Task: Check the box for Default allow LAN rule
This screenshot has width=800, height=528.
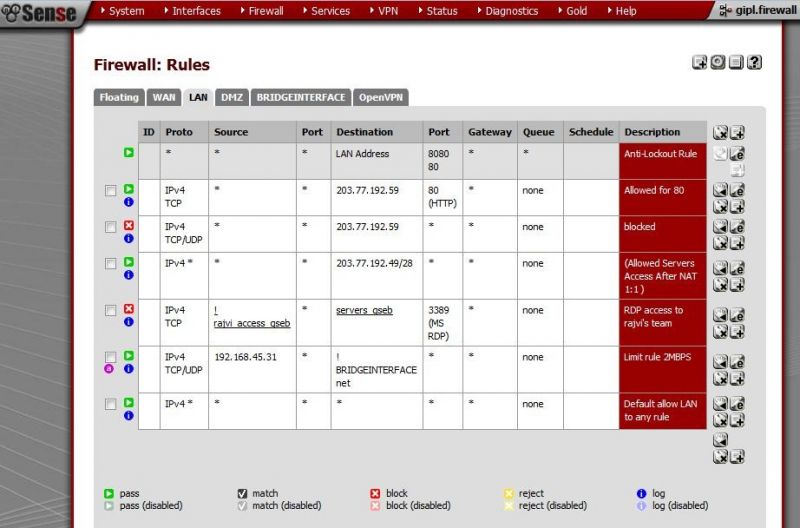Action: [110, 405]
